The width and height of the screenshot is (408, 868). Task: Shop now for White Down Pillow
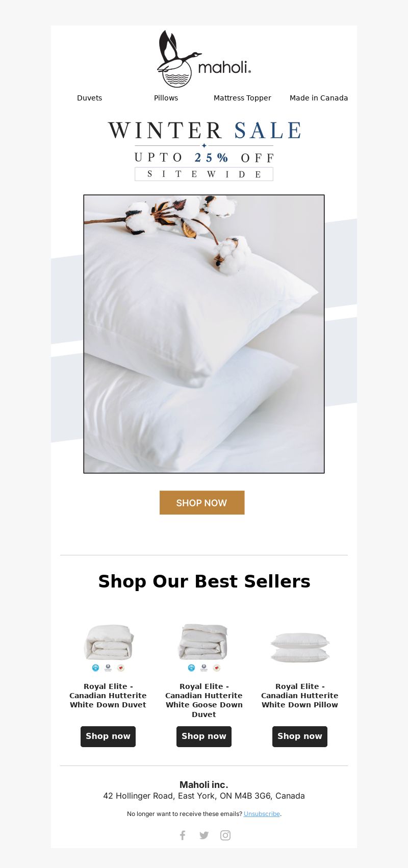coord(300,736)
